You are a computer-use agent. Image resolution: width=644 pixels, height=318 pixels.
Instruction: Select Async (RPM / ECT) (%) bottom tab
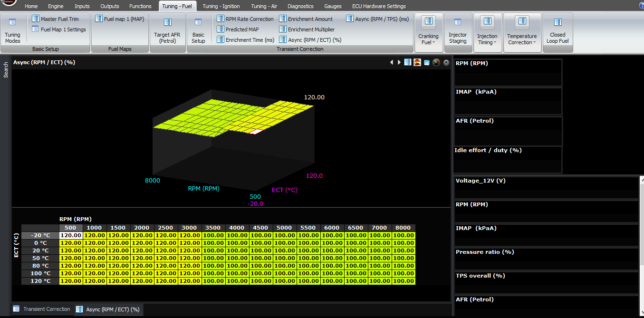click(108, 309)
